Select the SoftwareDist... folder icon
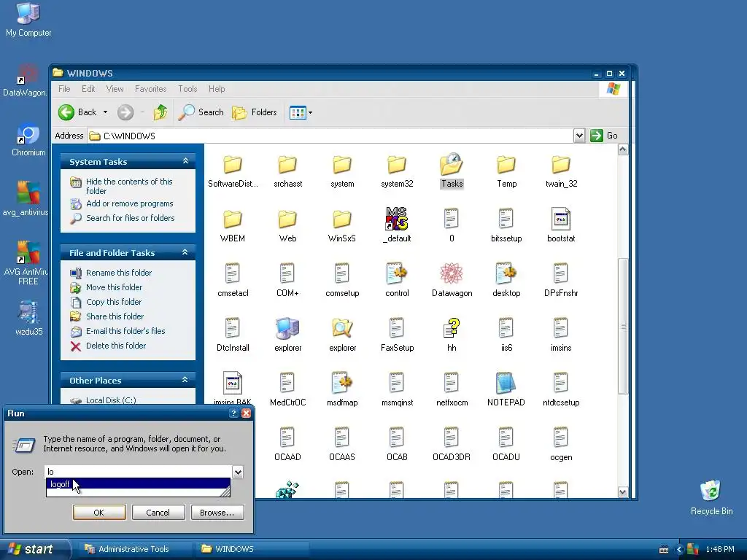The image size is (747, 560). pyautogui.click(x=233, y=166)
